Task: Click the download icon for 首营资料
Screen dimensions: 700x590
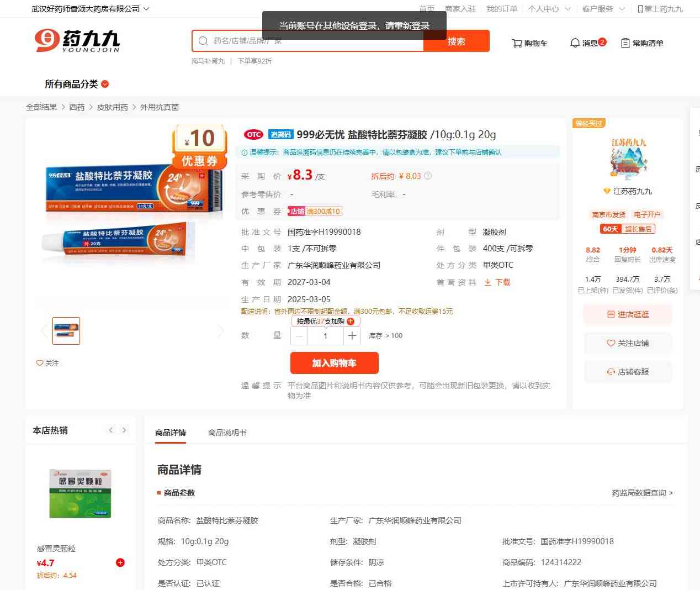Action: [488, 282]
